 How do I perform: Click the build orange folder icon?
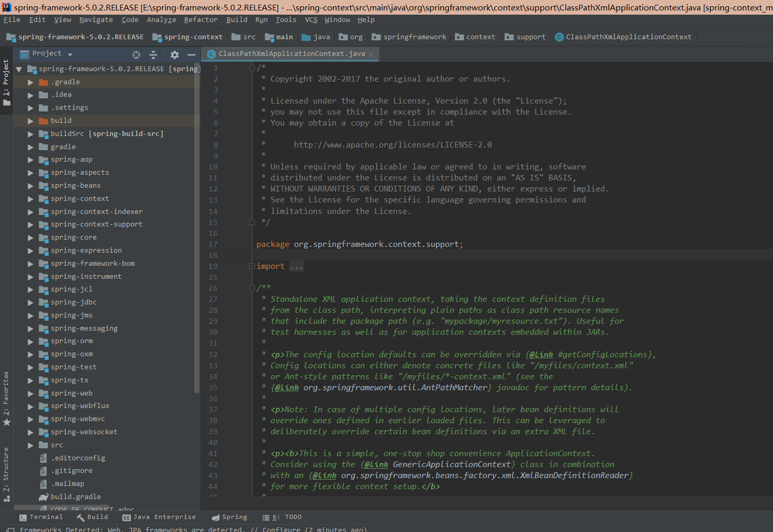coord(43,121)
